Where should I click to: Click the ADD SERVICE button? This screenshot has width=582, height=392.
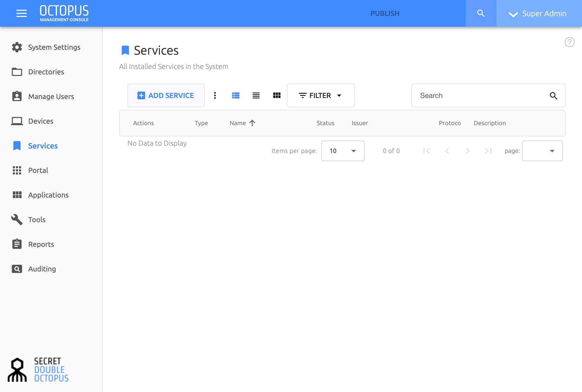166,95
